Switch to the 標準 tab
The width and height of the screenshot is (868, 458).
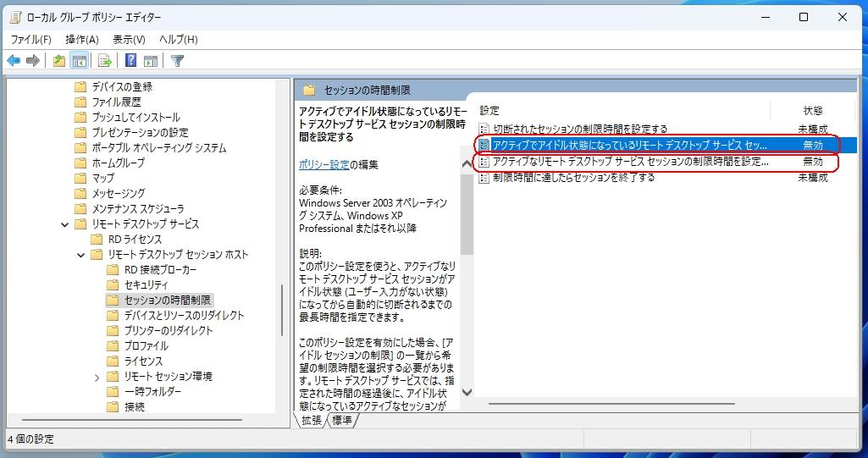click(342, 421)
